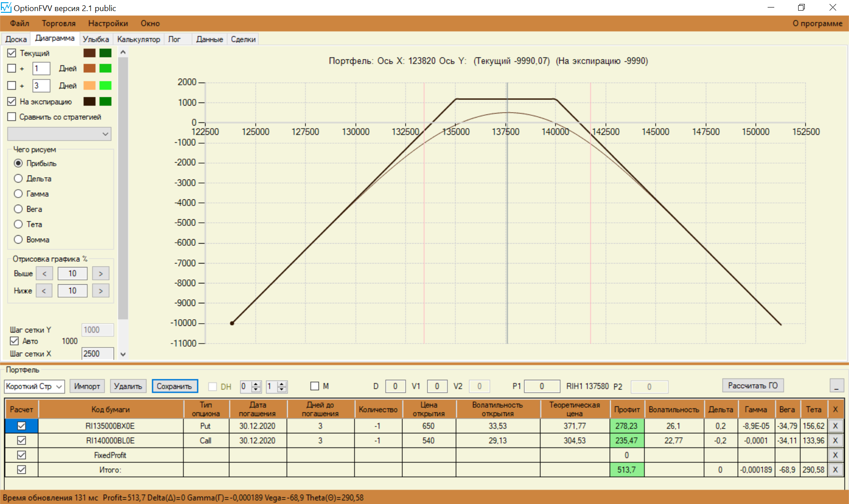The width and height of the screenshot is (849, 504).
Task: Click the left arrow next to Выше
Action: click(x=44, y=274)
